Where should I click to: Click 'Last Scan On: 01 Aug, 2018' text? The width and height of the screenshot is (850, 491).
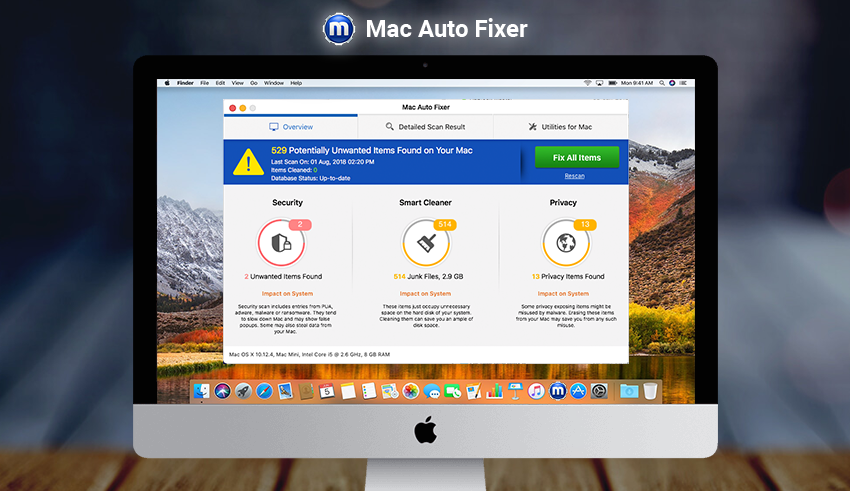[x=323, y=162]
